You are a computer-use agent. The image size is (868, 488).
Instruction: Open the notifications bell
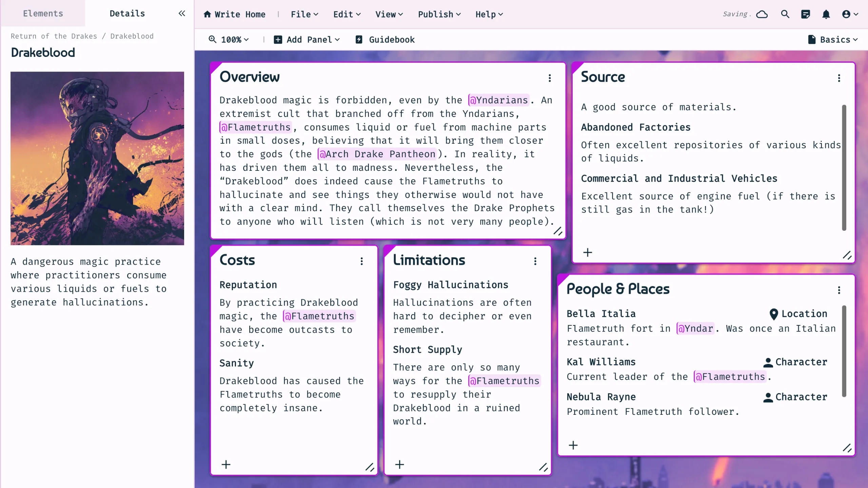pyautogui.click(x=826, y=14)
